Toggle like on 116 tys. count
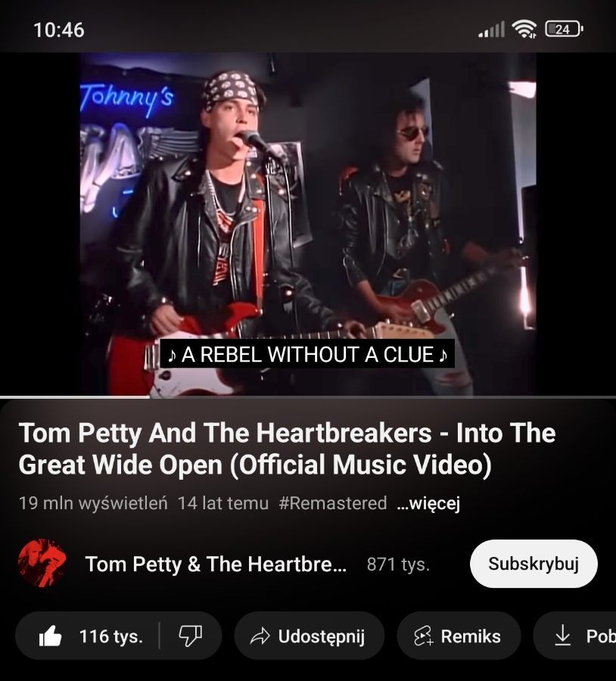 click(110, 636)
